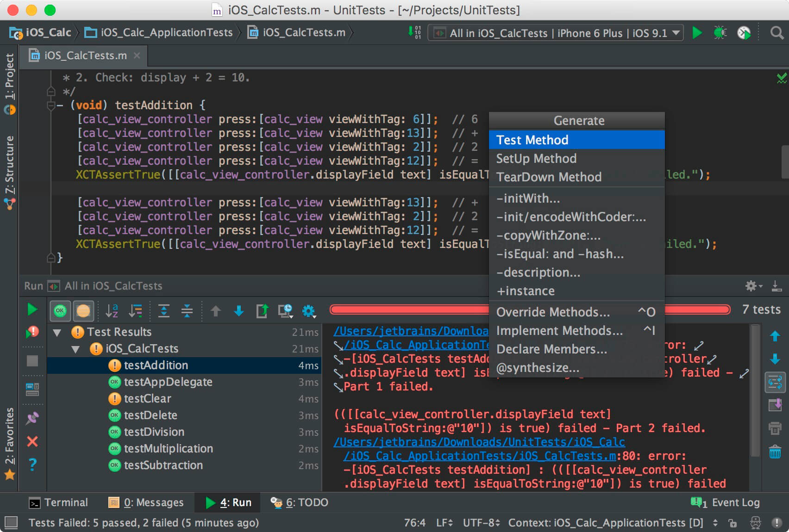Click the /Users/jetbrains/Downloa path link in console
The width and height of the screenshot is (789, 532).
(x=411, y=331)
